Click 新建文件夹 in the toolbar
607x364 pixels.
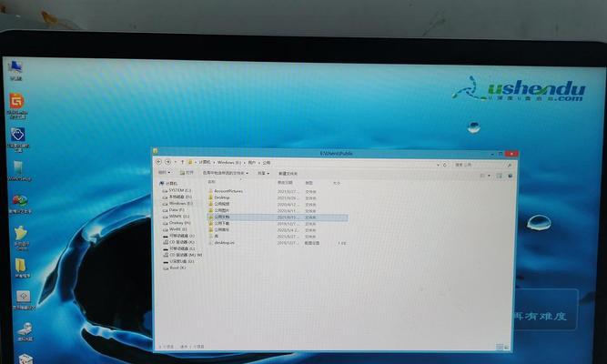pos(288,174)
